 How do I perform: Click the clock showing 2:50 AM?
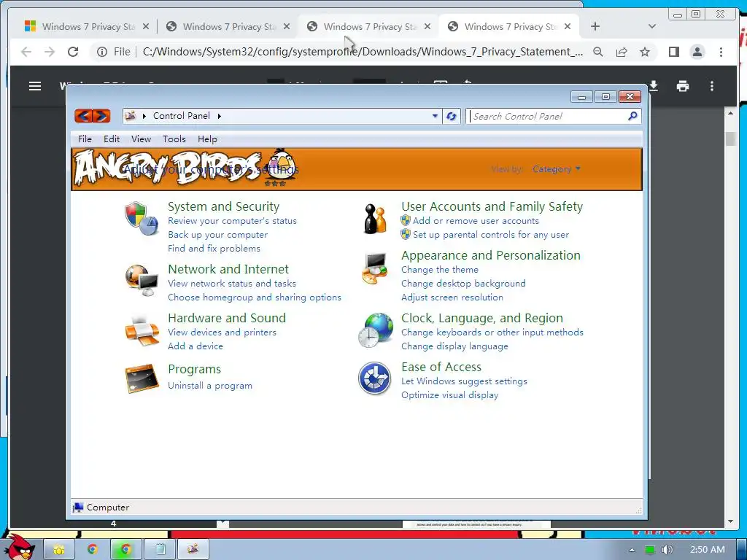pos(707,550)
